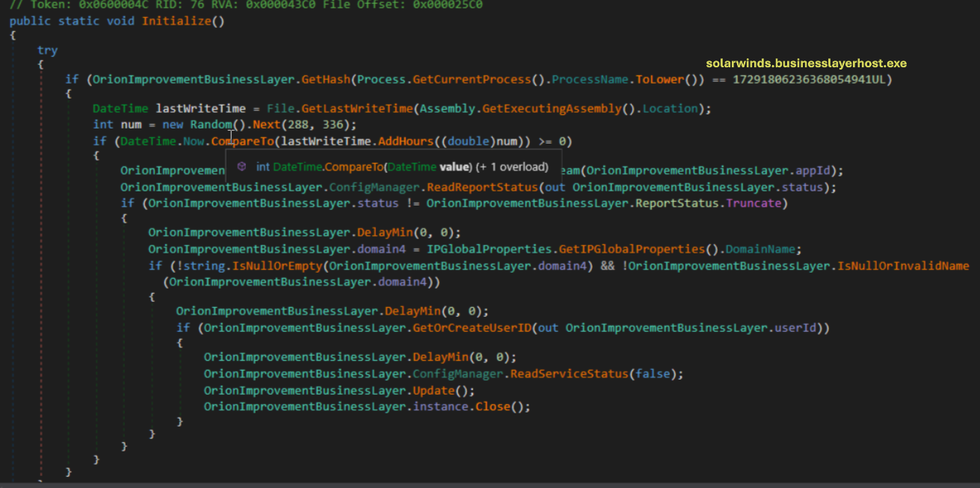Click the purple method cube icon in tooltip
Image resolution: width=980 pixels, height=488 pixels.
click(241, 167)
